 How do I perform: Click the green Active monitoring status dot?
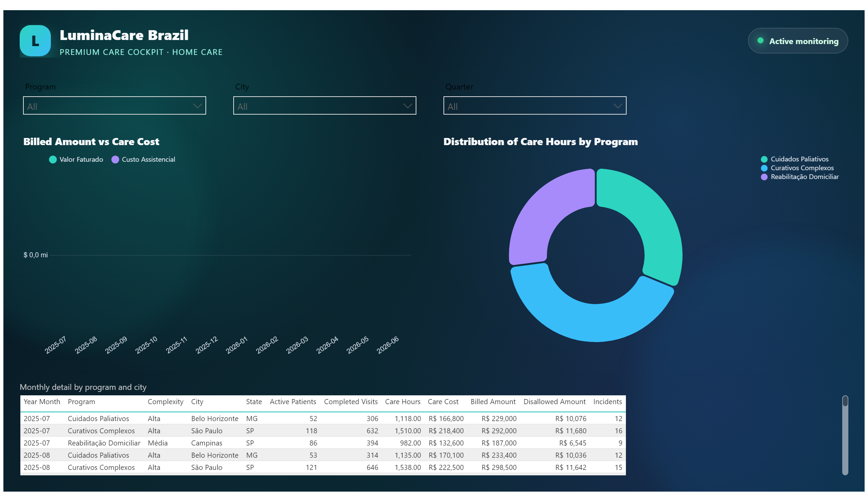761,41
